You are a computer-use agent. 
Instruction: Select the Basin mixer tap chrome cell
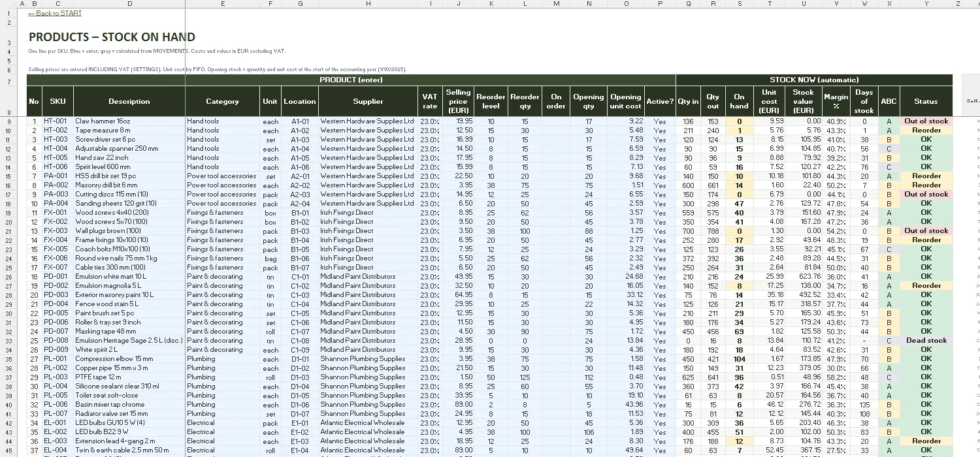pyautogui.click(x=129, y=405)
